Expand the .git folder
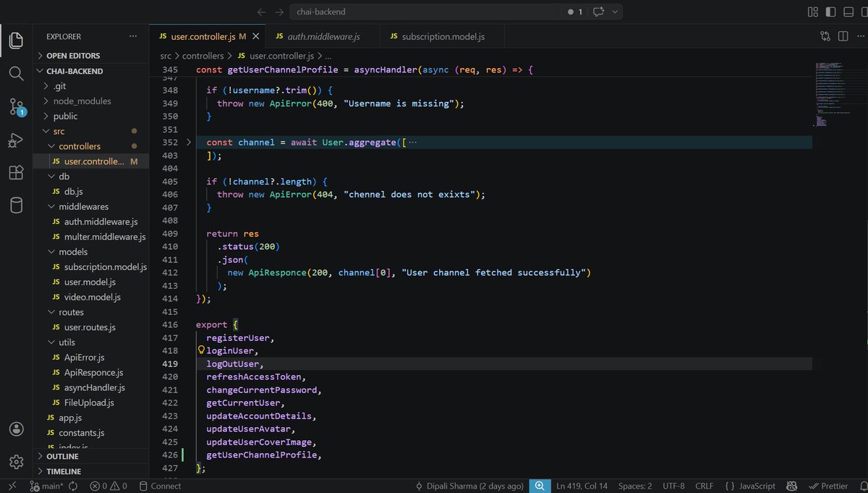 pyautogui.click(x=90, y=86)
